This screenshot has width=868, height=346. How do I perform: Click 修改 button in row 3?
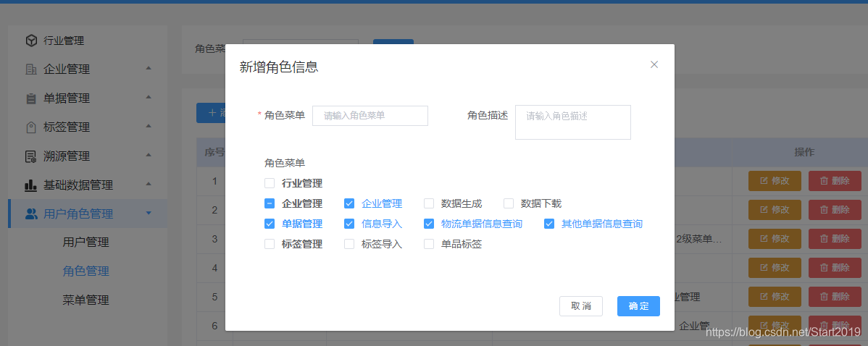(x=775, y=239)
